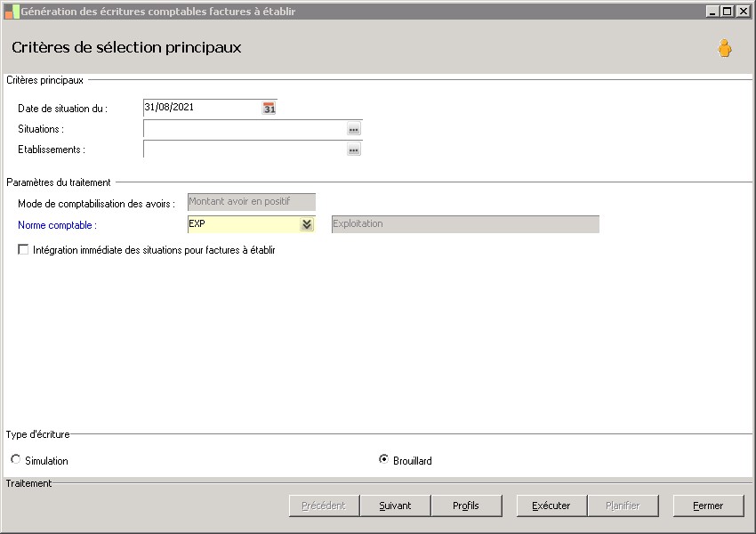
Task: Open the Situations lookup ellipsis button
Action: (x=353, y=129)
